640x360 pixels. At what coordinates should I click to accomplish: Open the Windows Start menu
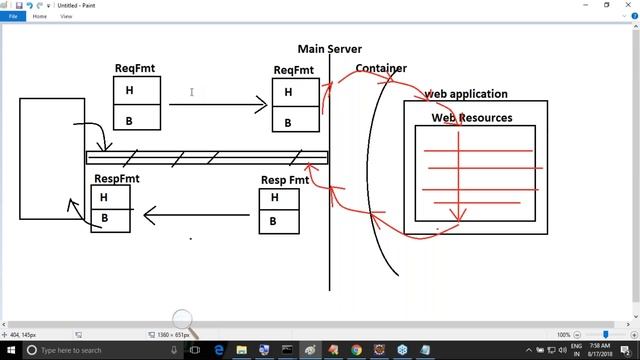point(11,350)
